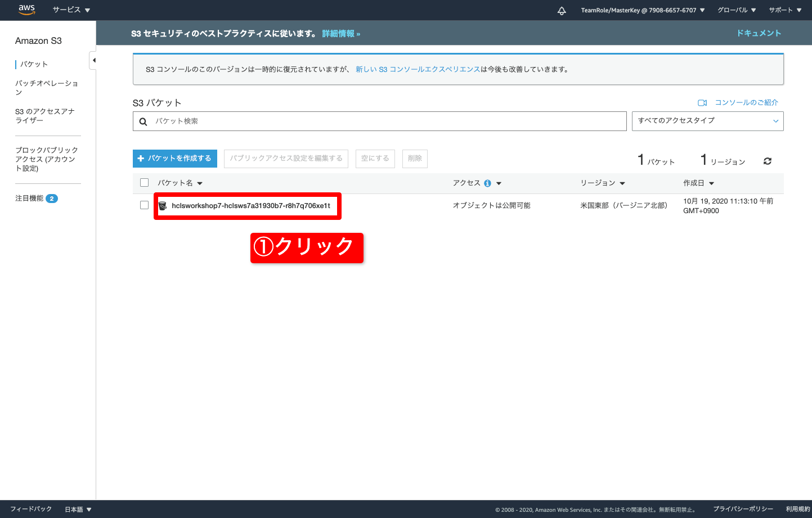Open the 日本語 language selector

[x=78, y=510]
